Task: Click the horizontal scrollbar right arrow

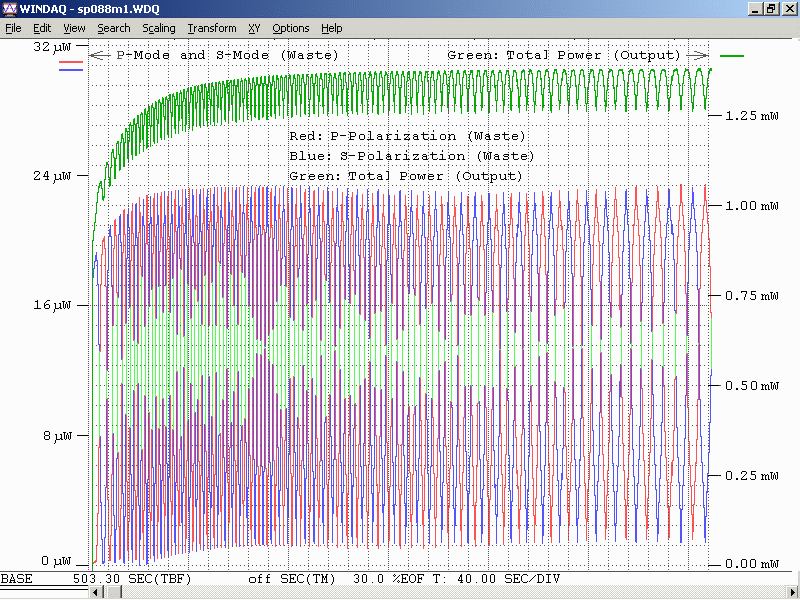Action: [x=793, y=593]
